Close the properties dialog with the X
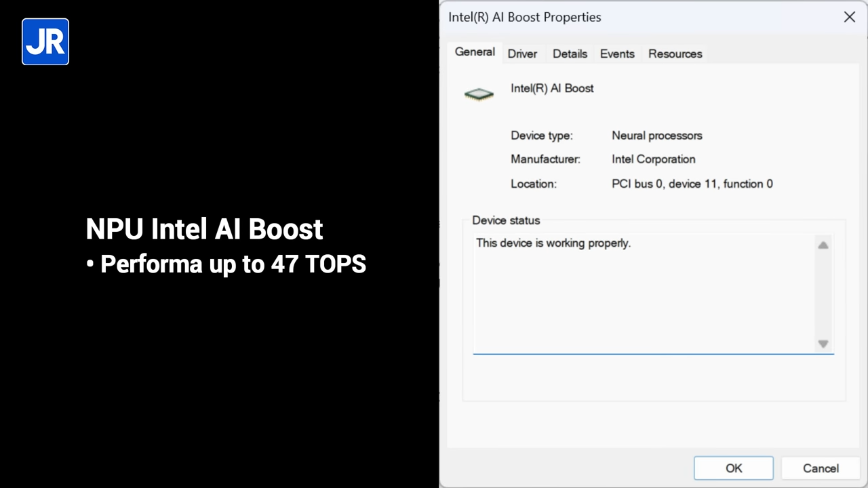The width and height of the screenshot is (868, 488). (849, 17)
